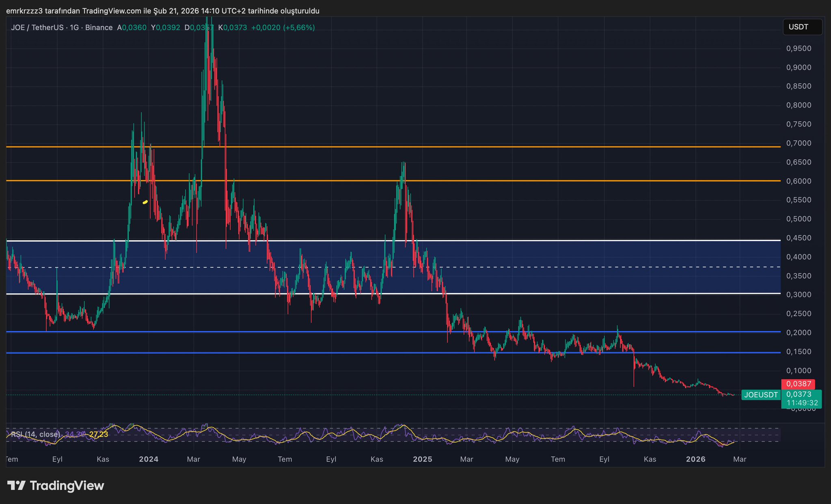Screen dimensions: 831x504
Task: Click the TradingView logo at bottom left
Action: click(56, 485)
